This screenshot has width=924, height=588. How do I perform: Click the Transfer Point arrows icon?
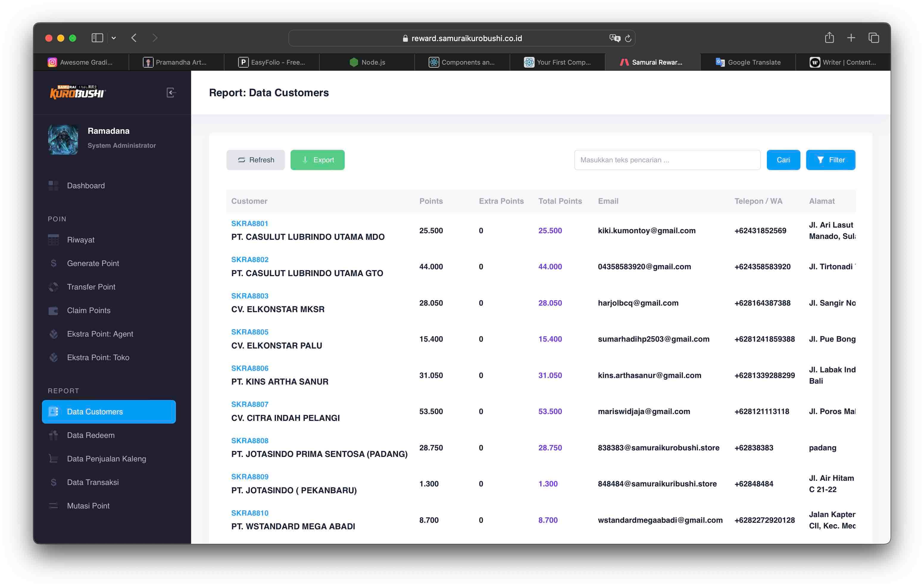[x=53, y=287]
